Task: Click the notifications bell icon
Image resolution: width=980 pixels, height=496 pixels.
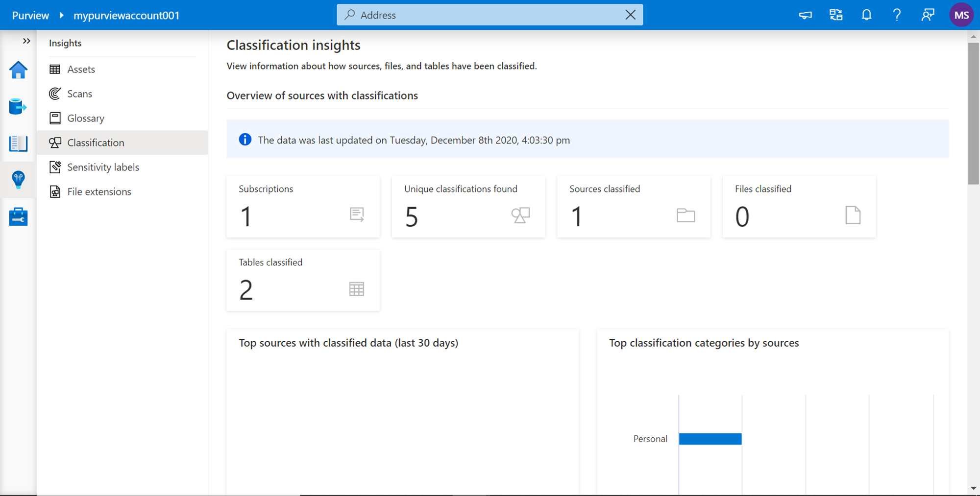Action: (866, 15)
